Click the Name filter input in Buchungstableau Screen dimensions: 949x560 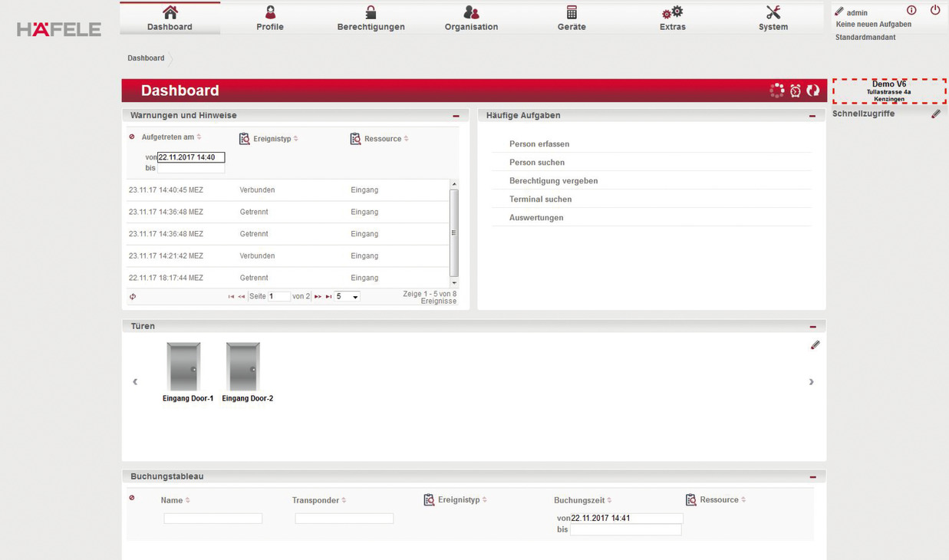tap(213, 519)
